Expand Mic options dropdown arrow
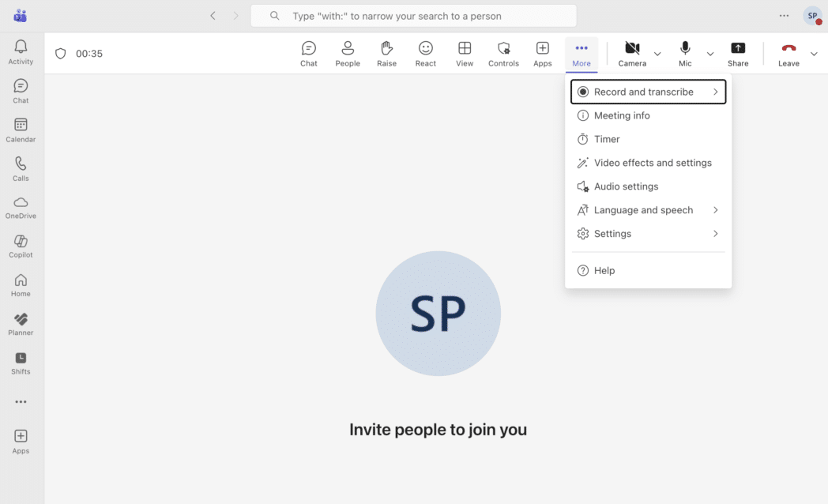The width and height of the screenshot is (828, 504). pos(710,54)
